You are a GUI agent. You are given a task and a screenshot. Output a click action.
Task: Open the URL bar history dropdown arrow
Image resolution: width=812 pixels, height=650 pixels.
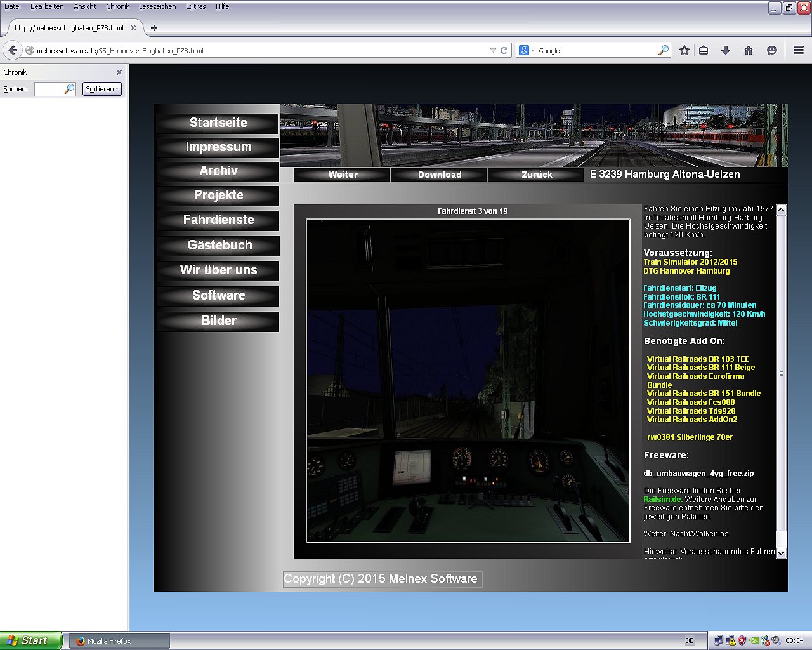(493, 50)
